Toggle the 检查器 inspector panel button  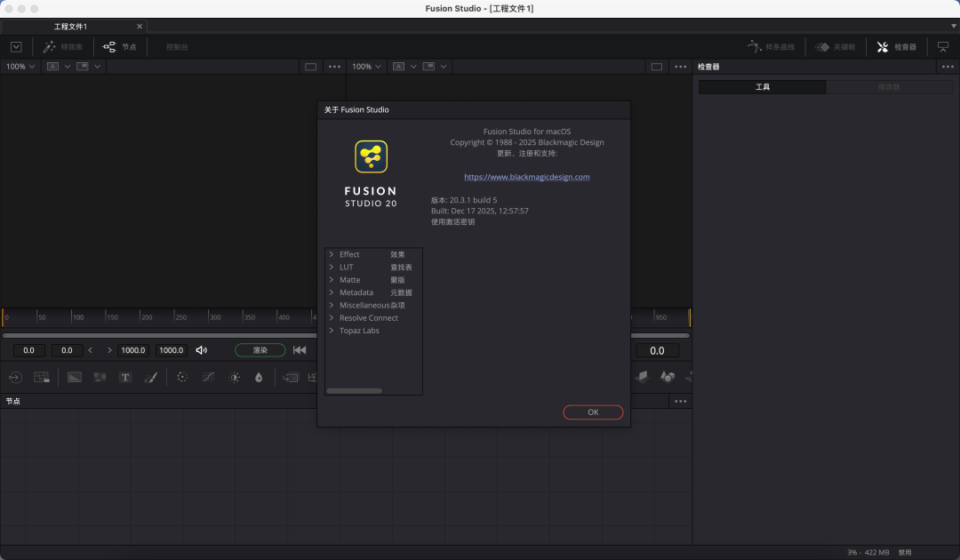896,47
